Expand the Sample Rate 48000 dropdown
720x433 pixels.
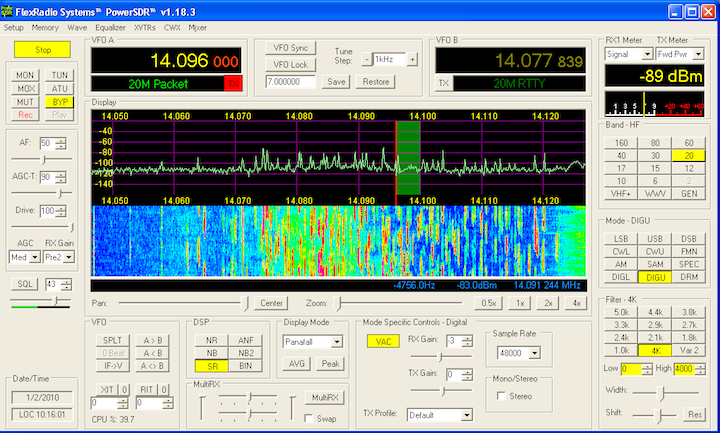pyautogui.click(x=536, y=353)
